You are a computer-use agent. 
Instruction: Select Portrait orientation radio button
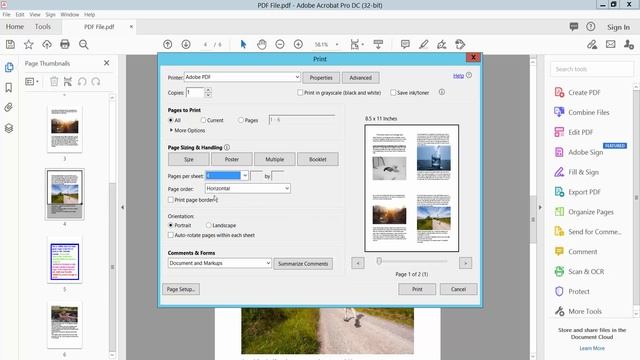171,225
